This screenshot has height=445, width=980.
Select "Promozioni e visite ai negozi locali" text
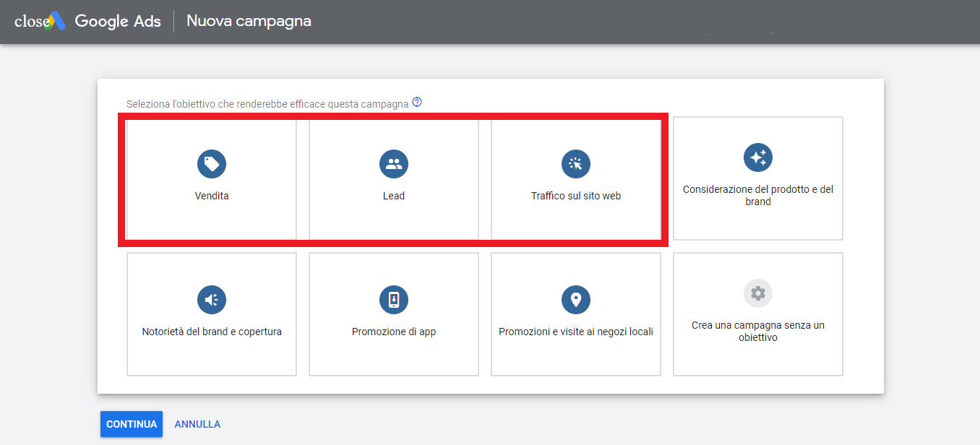pyautogui.click(x=576, y=332)
